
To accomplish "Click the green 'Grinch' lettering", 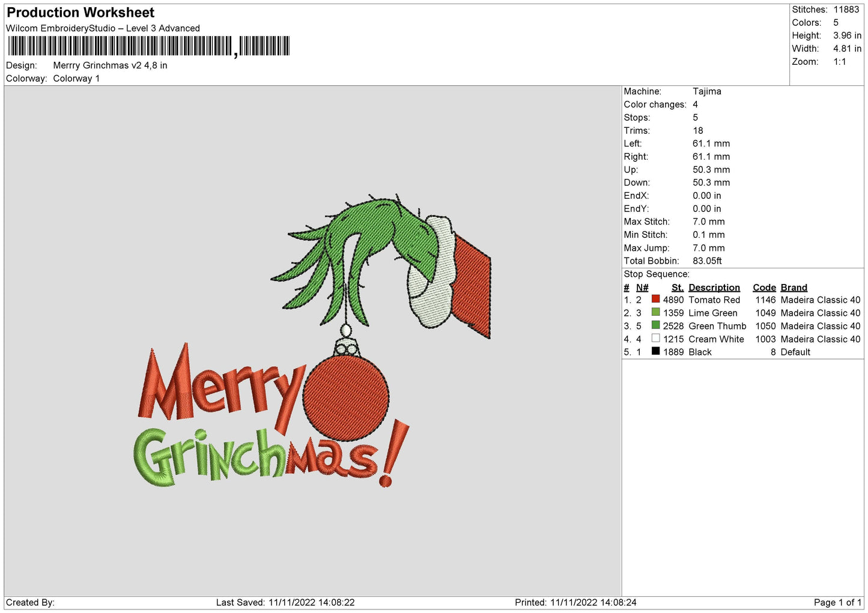I will (x=209, y=457).
